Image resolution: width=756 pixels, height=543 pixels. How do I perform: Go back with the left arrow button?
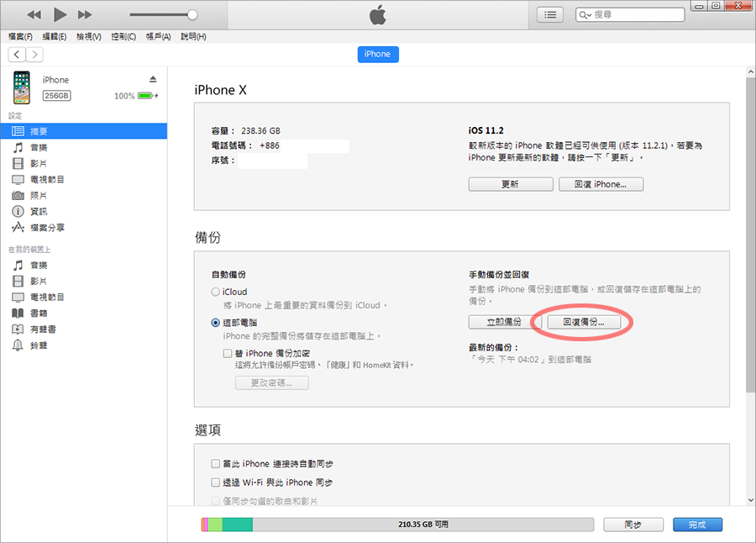click(17, 55)
